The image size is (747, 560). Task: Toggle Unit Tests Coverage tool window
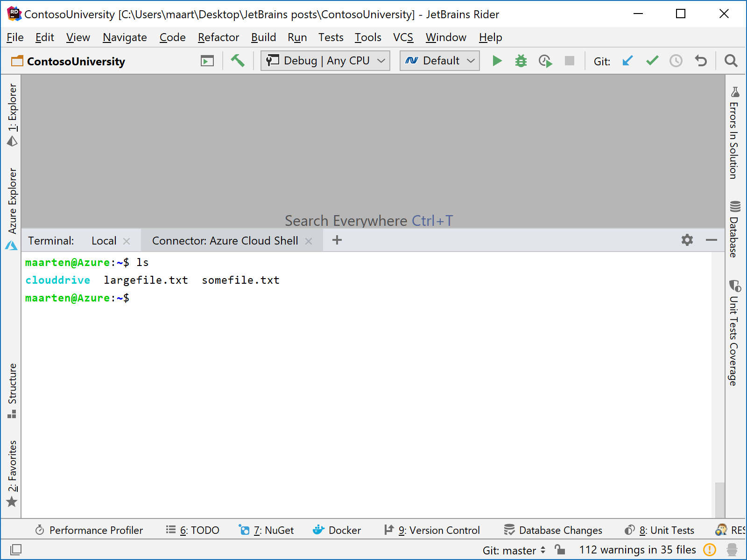(735, 333)
